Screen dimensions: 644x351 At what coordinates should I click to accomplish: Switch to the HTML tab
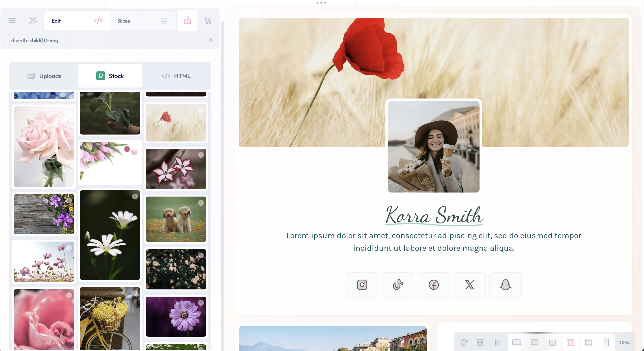pos(176,76)
